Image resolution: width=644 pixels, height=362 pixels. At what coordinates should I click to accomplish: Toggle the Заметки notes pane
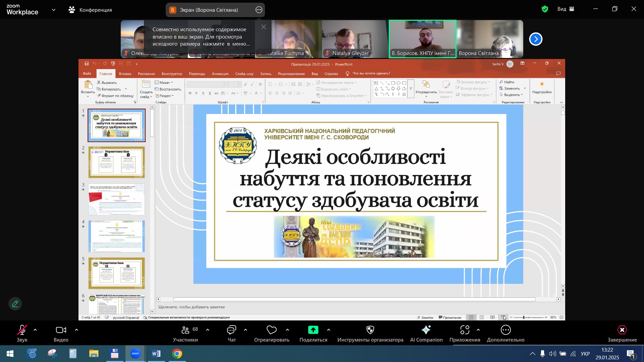click(x=425, y=317)
